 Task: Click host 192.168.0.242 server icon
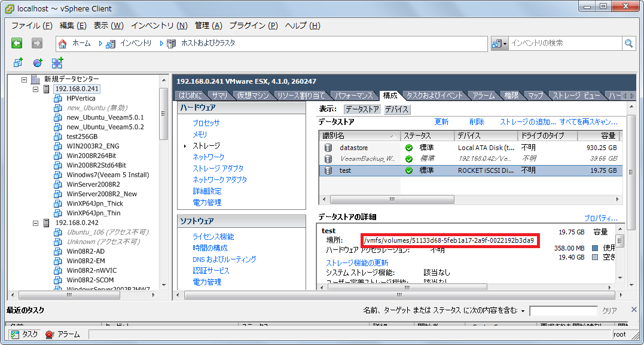pyautogui.click(x=47, y=222)
